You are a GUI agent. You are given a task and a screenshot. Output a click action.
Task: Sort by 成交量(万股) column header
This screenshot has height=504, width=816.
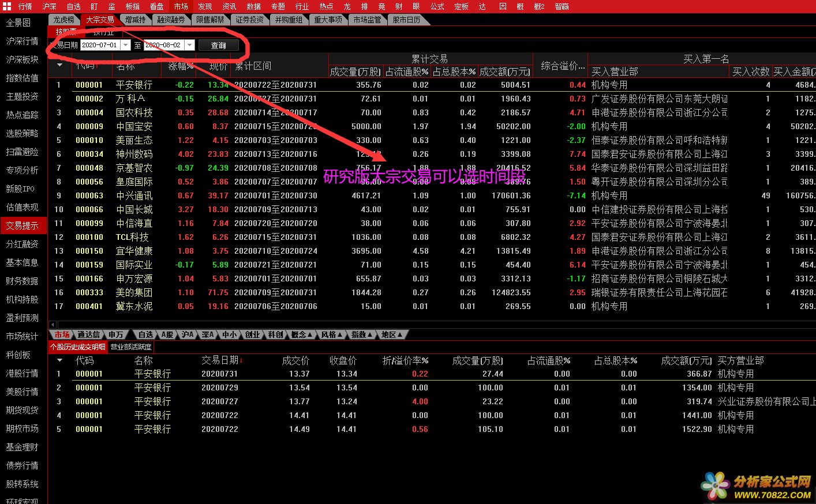point(355,72)
